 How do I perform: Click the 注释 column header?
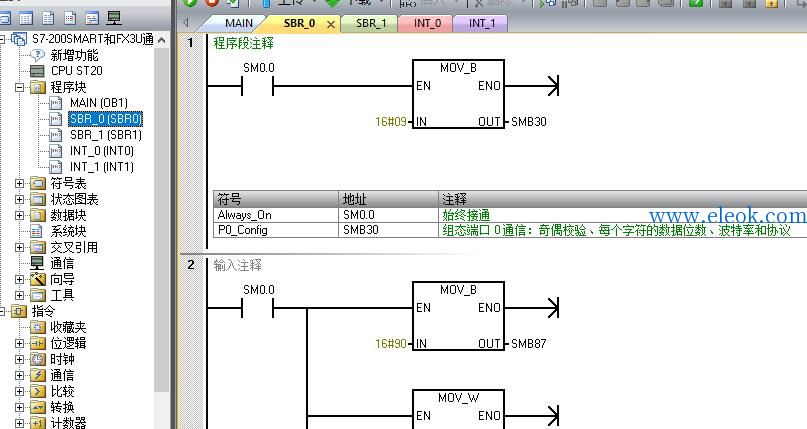[x=623, y=199]
